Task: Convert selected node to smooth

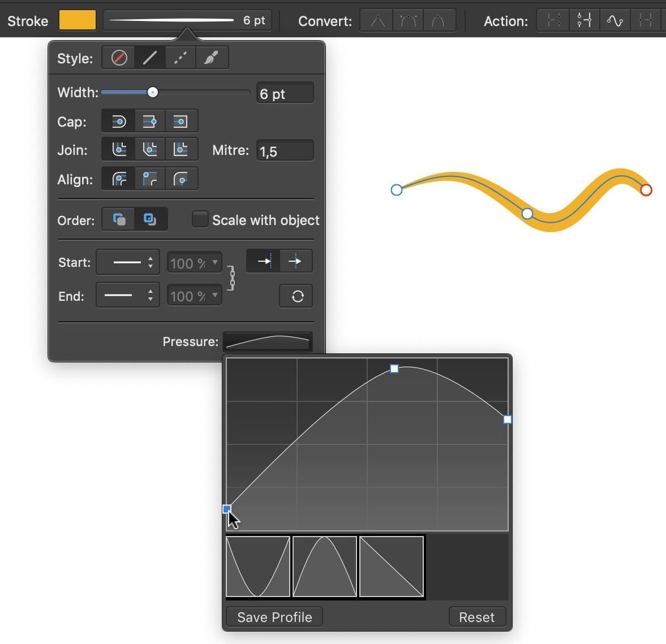Action: [x=407, y=20]
